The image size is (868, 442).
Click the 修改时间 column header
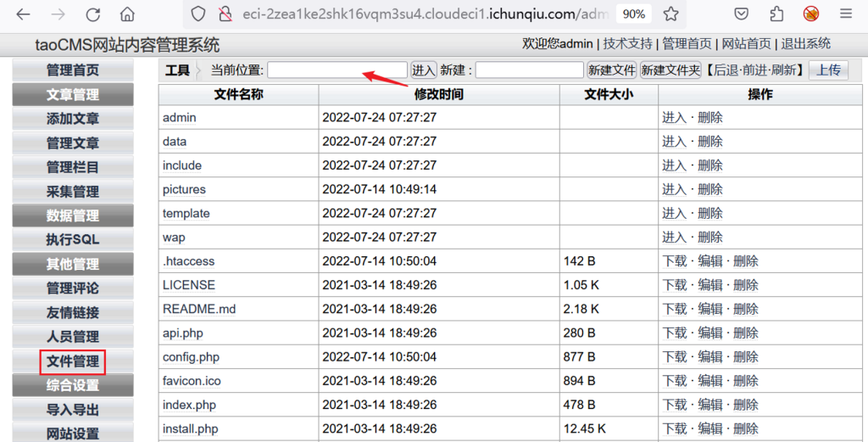[439, 95]
